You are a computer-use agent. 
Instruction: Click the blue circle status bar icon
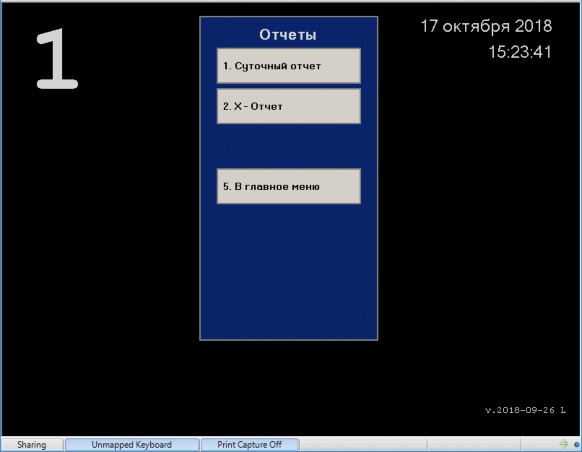pyautogui.click(x=577, y=444)
